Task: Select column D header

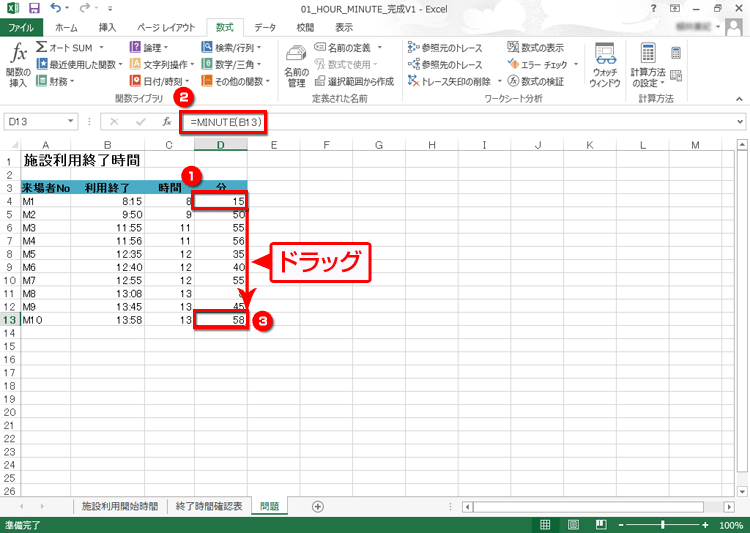Action: (221, 144)
